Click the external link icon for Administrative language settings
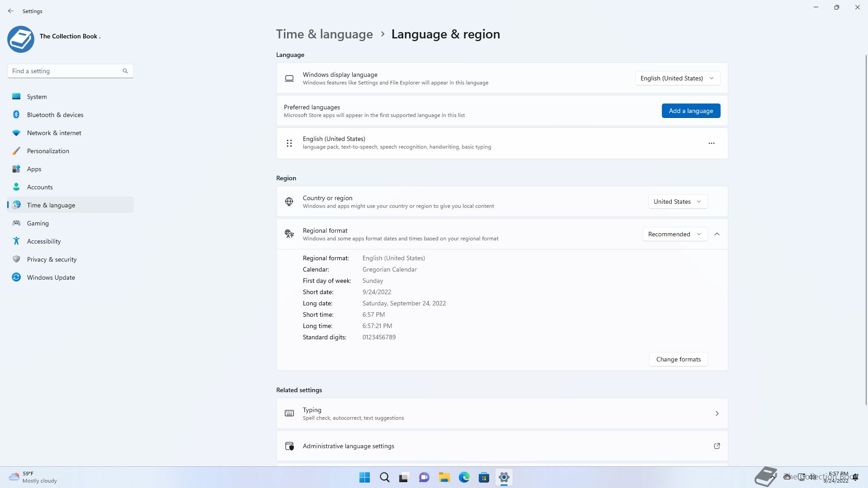This screenshot has height=488, width=868. pos(717,446)
